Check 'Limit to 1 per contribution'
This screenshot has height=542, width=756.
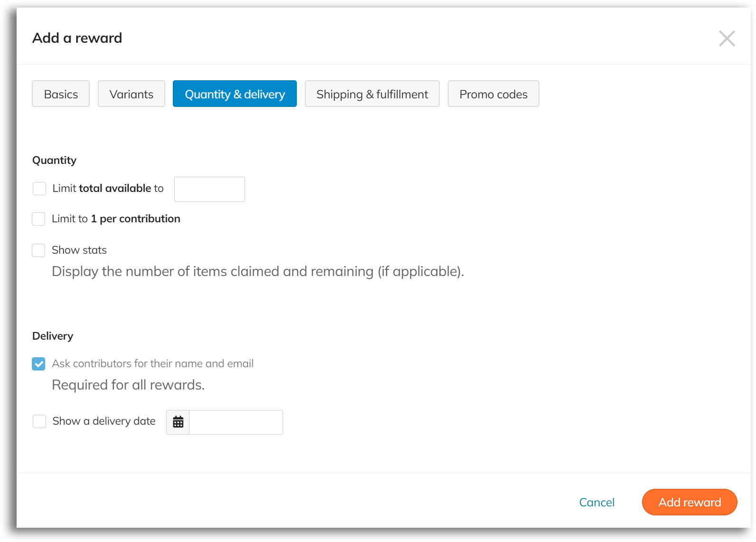pos(38,219)
